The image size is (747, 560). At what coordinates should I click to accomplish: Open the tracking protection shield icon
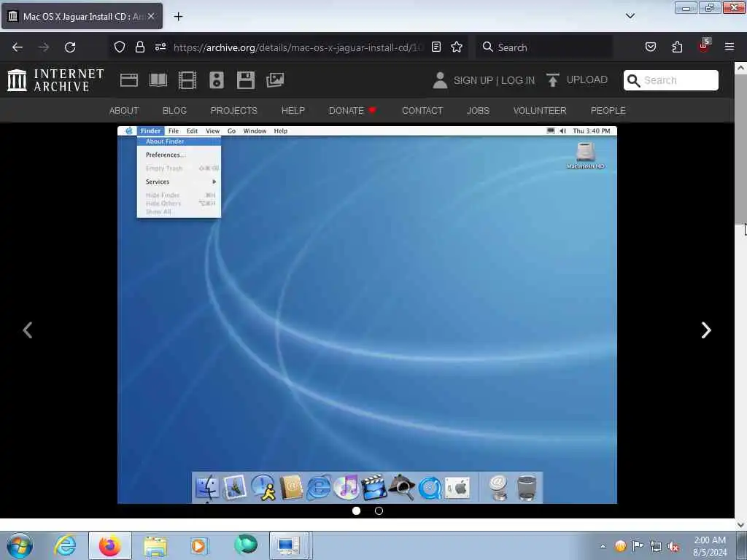[x=120, y=47]
